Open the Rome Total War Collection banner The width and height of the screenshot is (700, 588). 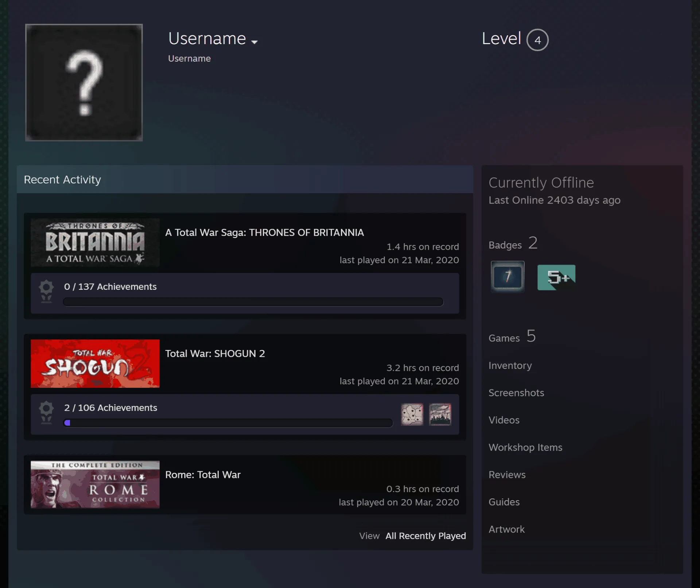point(95,484)
